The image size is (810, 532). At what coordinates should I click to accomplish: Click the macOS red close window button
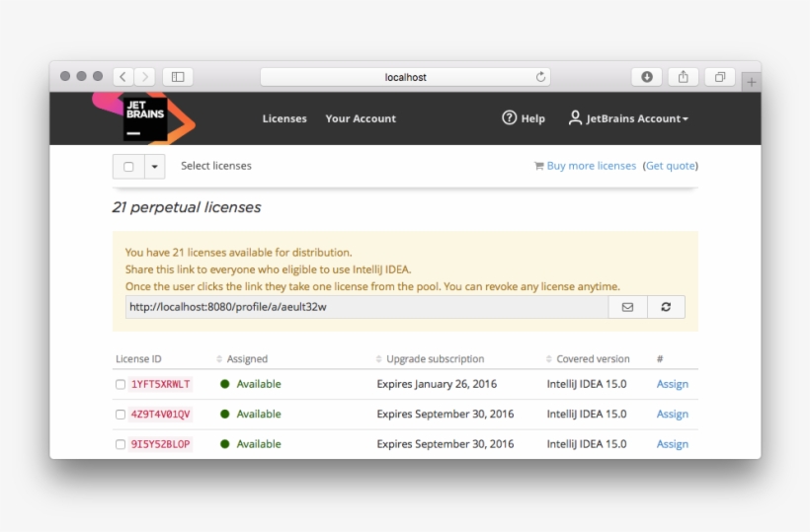pos(65,76)
